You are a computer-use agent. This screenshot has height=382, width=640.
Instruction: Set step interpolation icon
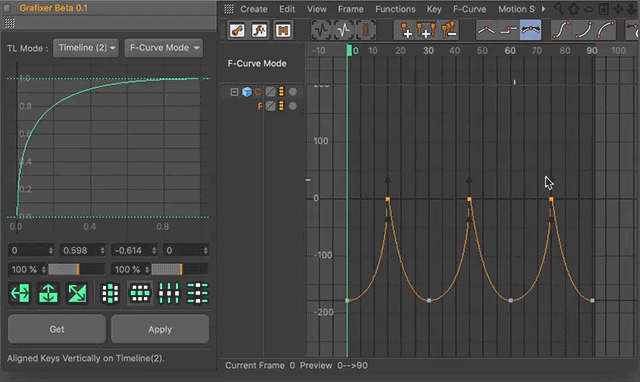509,30
